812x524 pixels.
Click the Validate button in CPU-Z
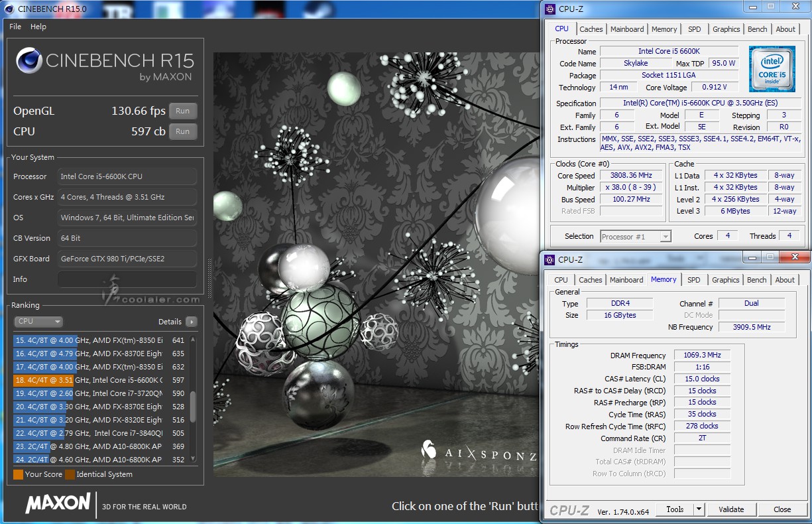click(x=731, y=509)
